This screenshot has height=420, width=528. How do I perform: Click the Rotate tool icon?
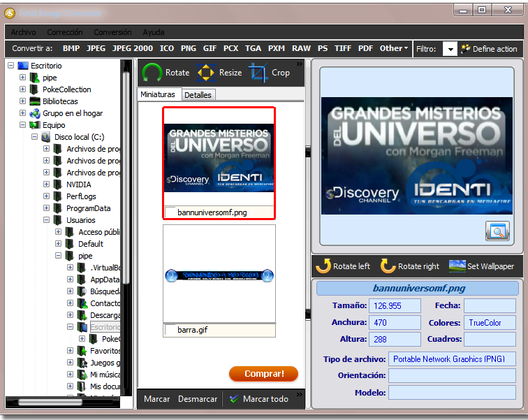pyautogui.click(x=152, y=73)
